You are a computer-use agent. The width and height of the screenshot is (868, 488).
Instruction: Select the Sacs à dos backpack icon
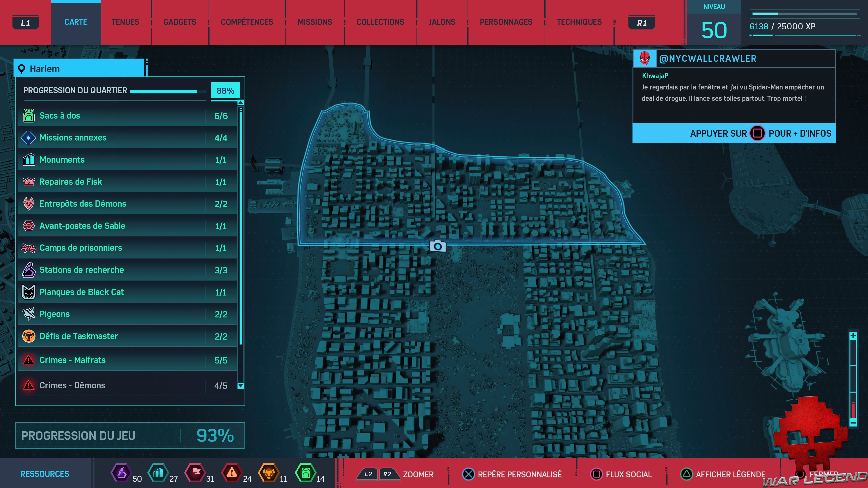(29, 115)
